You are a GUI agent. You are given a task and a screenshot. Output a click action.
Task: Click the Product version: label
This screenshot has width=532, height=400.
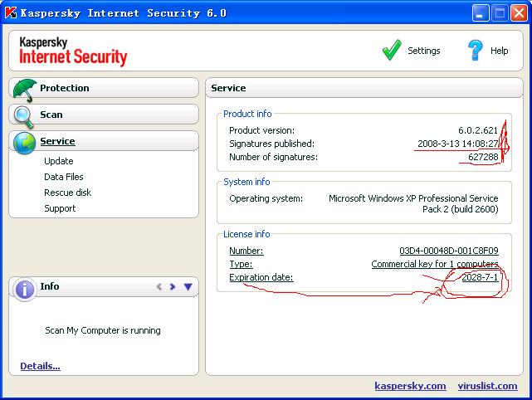(x=262, y=130)
